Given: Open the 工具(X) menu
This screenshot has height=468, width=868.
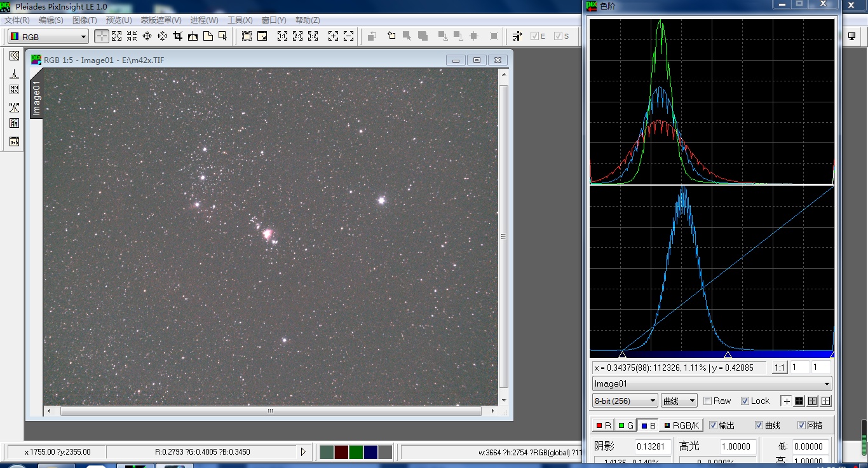Looking at the screenshot, I should coord(240,20).
